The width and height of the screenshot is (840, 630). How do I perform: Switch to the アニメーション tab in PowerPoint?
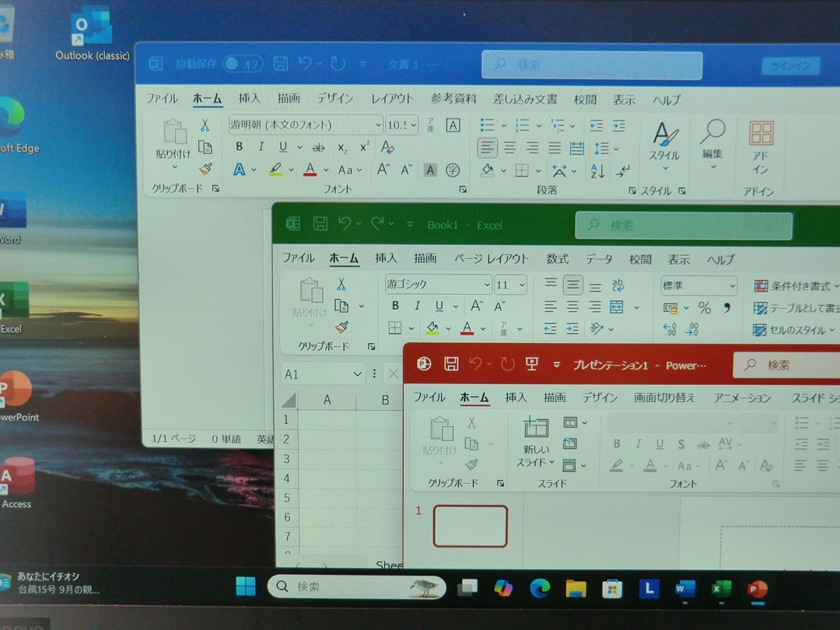(x=742, y=398)
